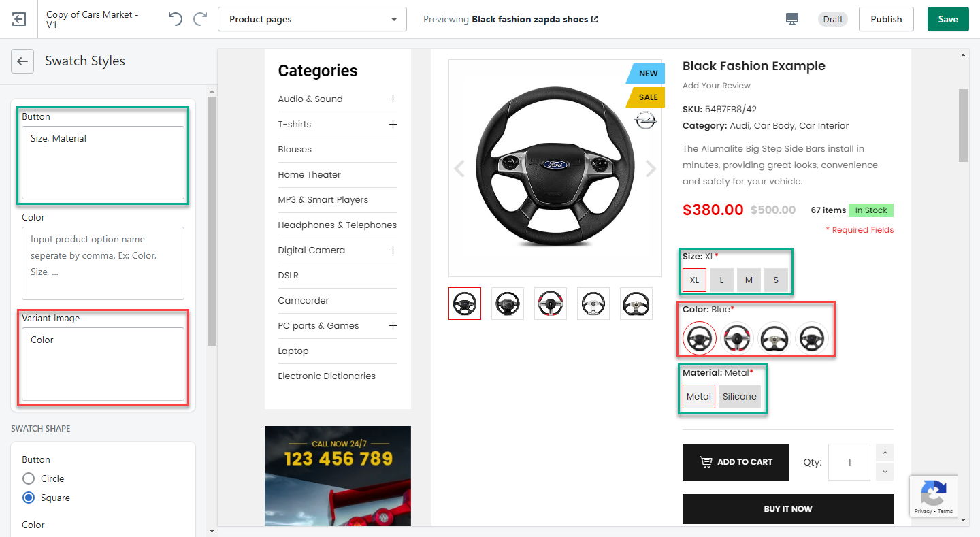Select third product gallery thumbnail
Screen dimensions: 980x537
tap(551, 304)
